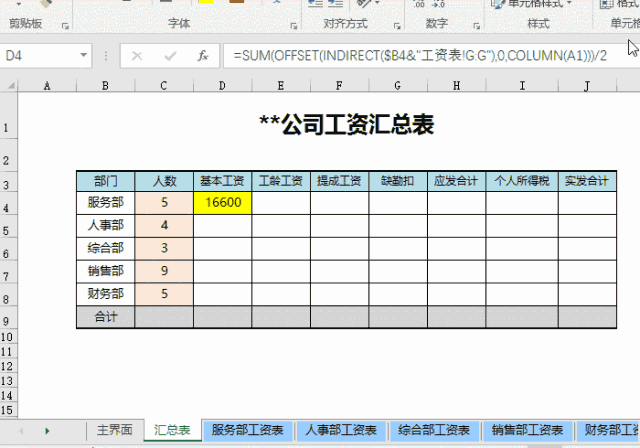Click into the Name Box showing D4
Viewport: 640px width, 448px height.
click(x=41, y=55)
